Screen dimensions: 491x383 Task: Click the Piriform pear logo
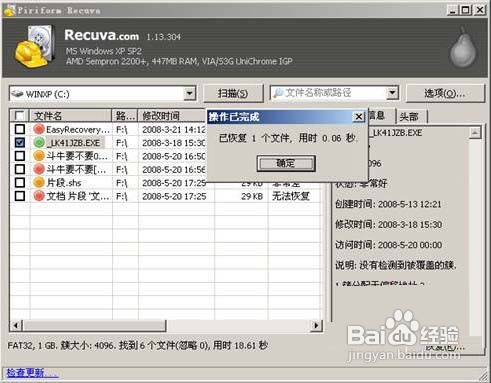pyautogui.click(x=463, y=48)
